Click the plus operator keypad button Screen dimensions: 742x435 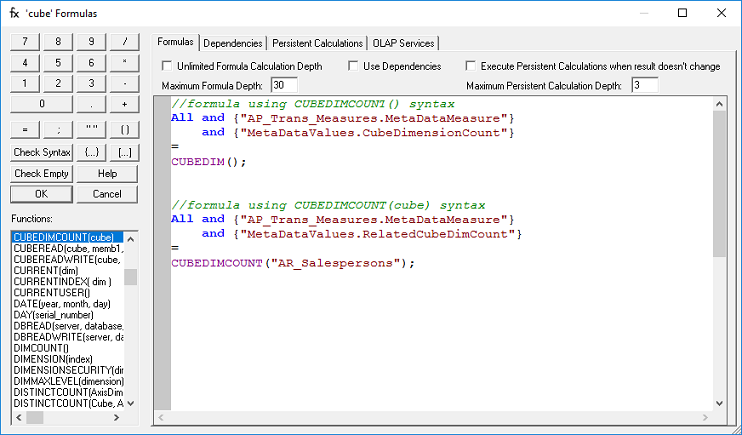(x=124, y=104)
